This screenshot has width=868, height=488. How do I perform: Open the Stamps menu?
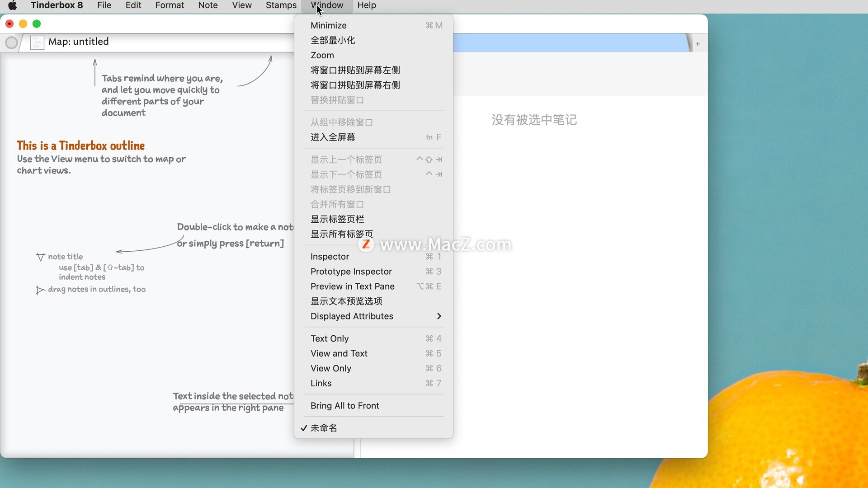pos(281,5)
